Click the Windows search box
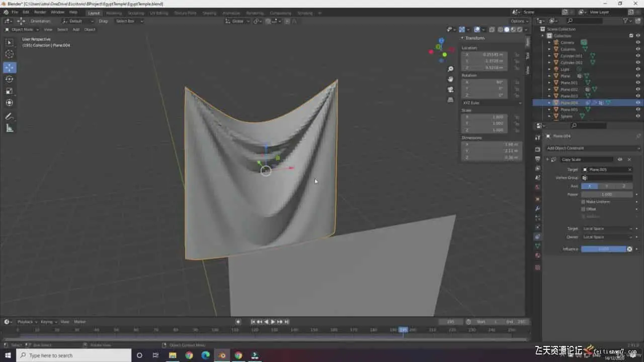 pos(73,355)
